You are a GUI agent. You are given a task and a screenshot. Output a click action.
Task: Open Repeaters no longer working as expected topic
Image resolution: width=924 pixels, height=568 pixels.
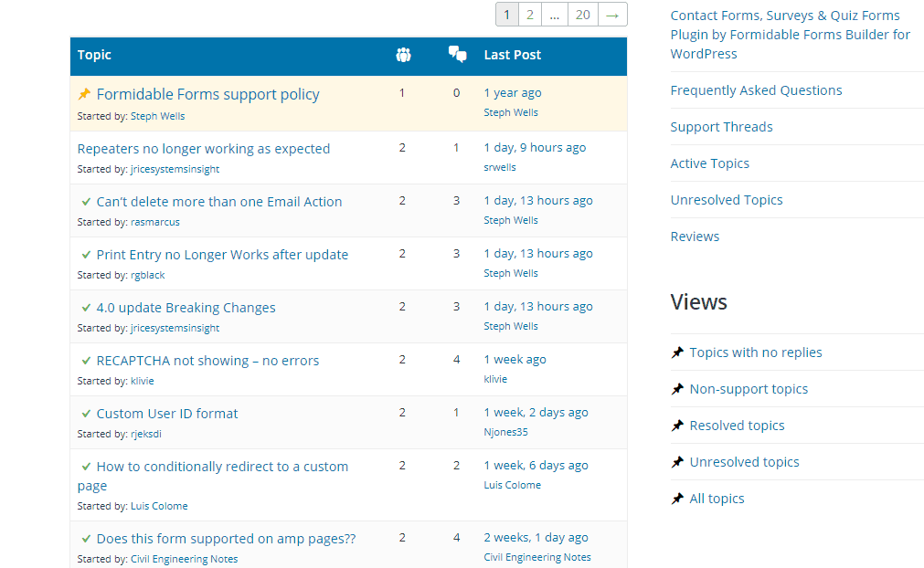click(203, 148)
